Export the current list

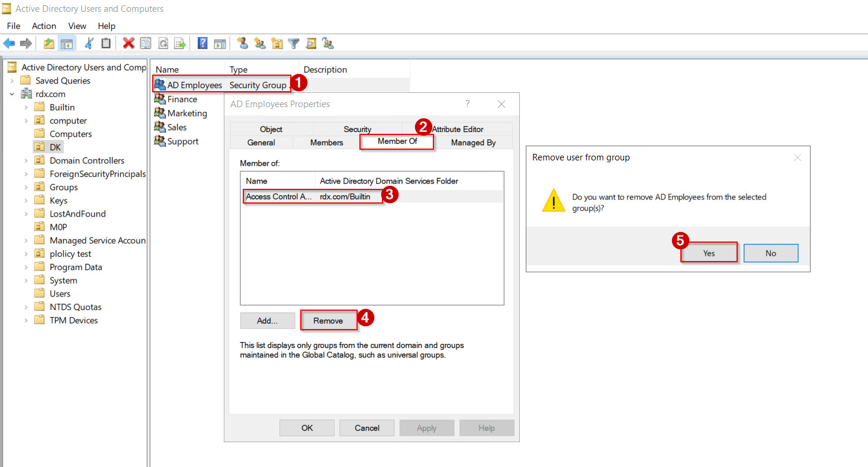pyautogui.click(x=180, y=43)
